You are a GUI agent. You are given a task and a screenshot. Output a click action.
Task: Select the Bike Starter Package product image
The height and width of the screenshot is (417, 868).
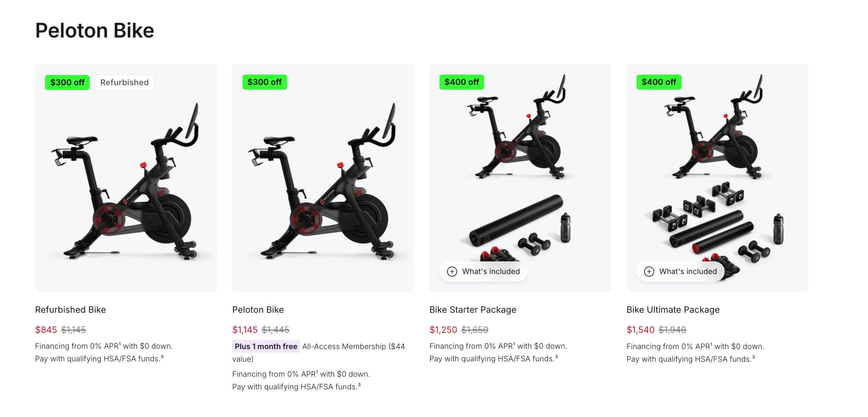coord(520,166)
